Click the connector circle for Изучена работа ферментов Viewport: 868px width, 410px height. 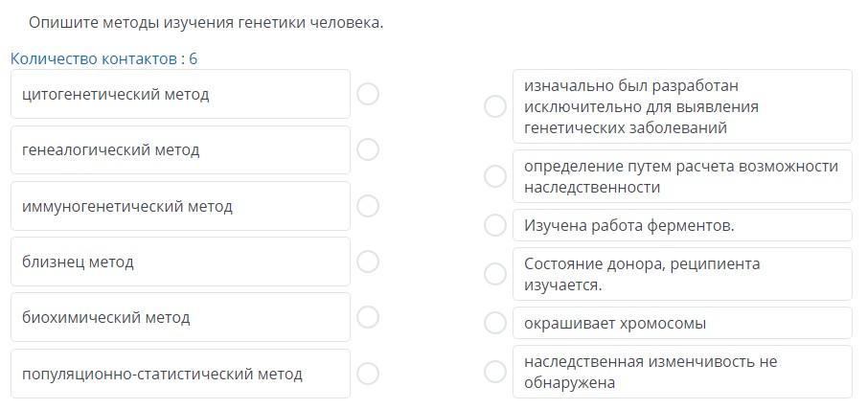pyautogui.click(x=495, y=225)
